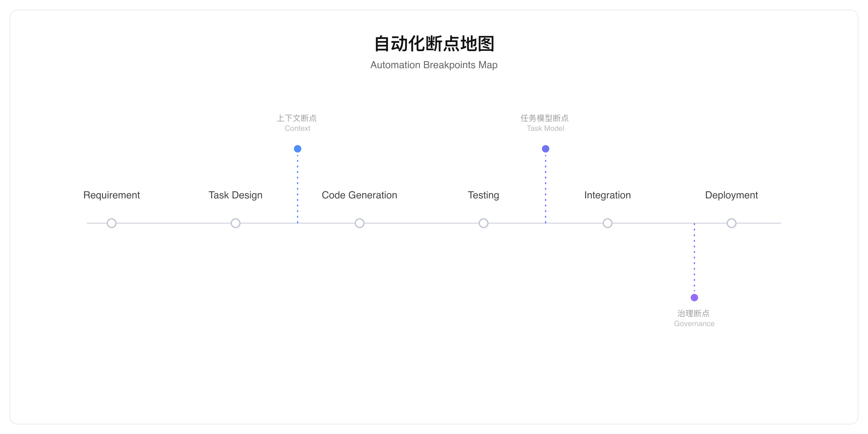Screen dimensions: 868x434
Task: Click the 上下文断点 Context caption
Action: 297,123
